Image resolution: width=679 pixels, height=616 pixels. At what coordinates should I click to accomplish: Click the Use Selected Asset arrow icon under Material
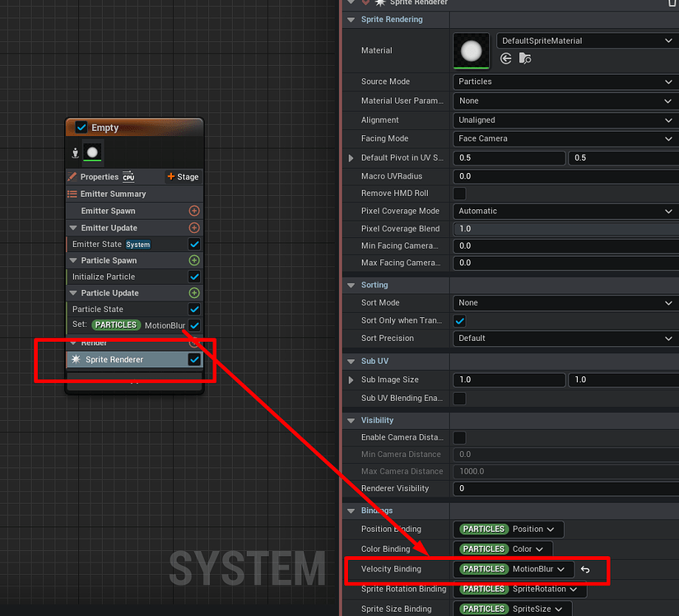click(506, 58)
